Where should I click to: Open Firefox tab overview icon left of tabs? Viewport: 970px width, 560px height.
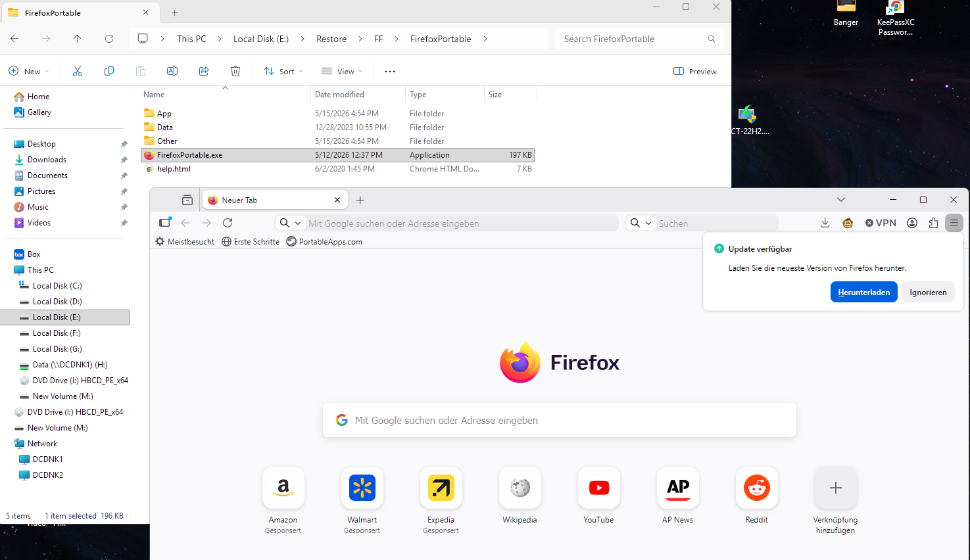[x=187, y=200]
